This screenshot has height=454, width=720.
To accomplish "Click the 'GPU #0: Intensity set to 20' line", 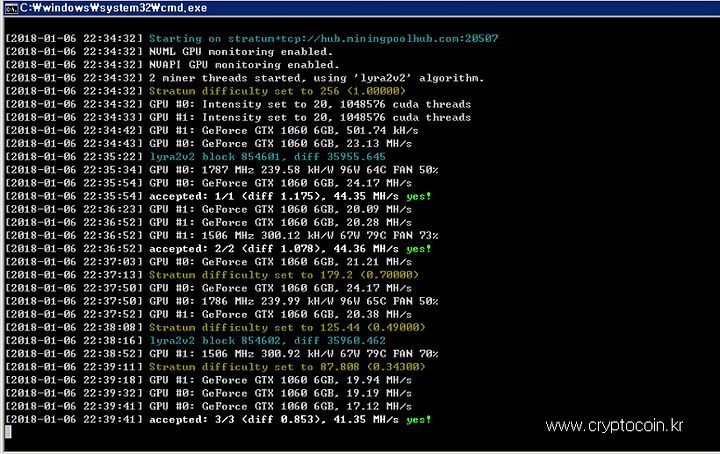I will point(238,104).
